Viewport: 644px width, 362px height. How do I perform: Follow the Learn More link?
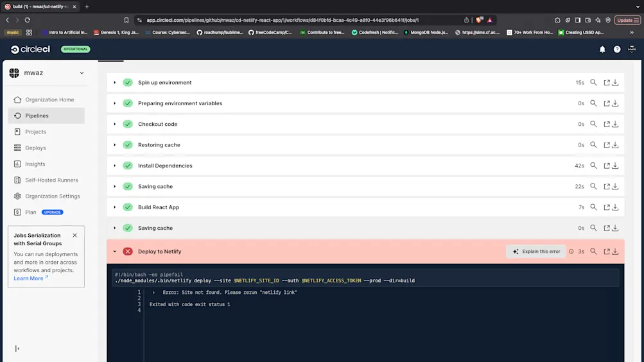(x=31, y=279)
